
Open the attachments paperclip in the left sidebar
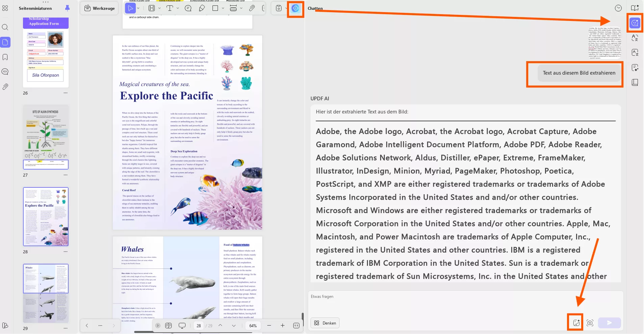tap(5, 87)
